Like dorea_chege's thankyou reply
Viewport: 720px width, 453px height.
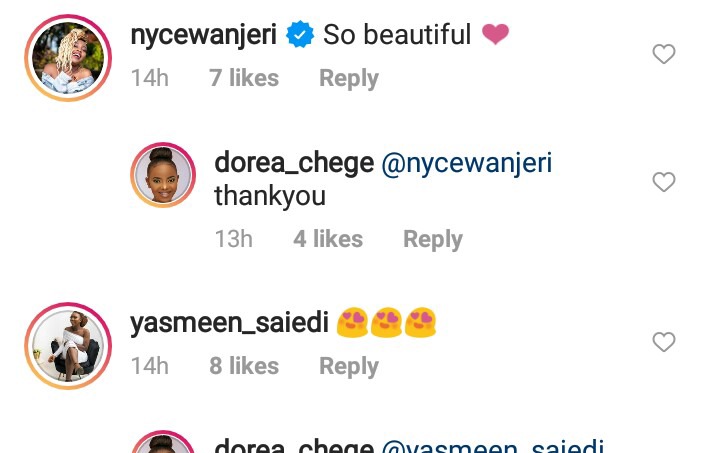(x=664, y=182)
